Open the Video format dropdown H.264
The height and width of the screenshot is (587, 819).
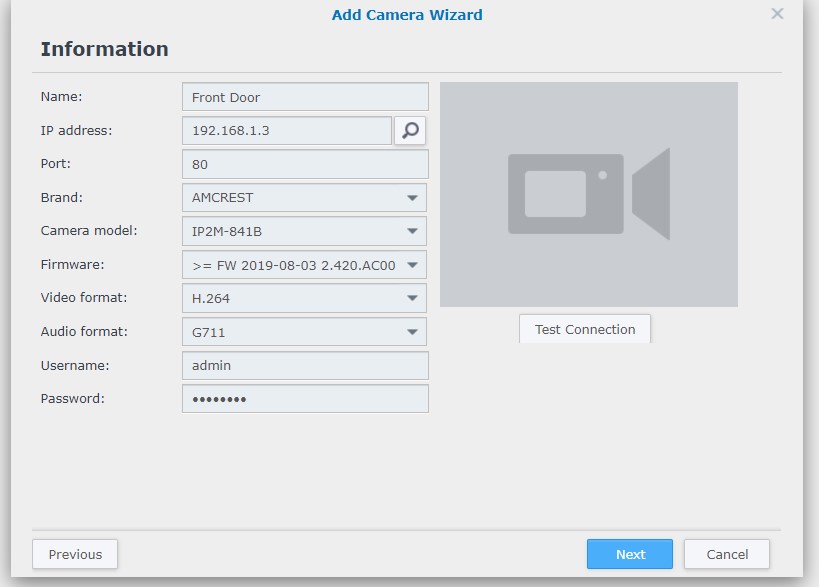click(x=305, y=298)
